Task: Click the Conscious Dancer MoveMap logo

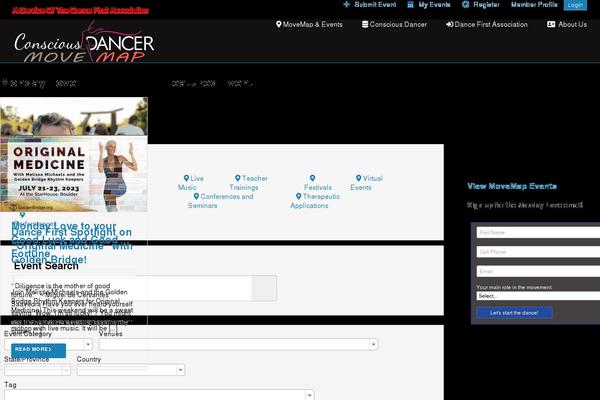Action: pyautogui.click(x=84, y=44)
